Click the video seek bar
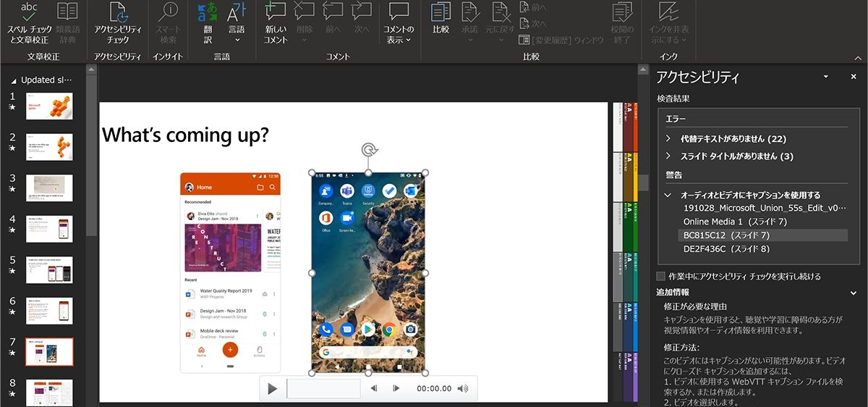This screenshot has height=407, width=868. [323, 389]
